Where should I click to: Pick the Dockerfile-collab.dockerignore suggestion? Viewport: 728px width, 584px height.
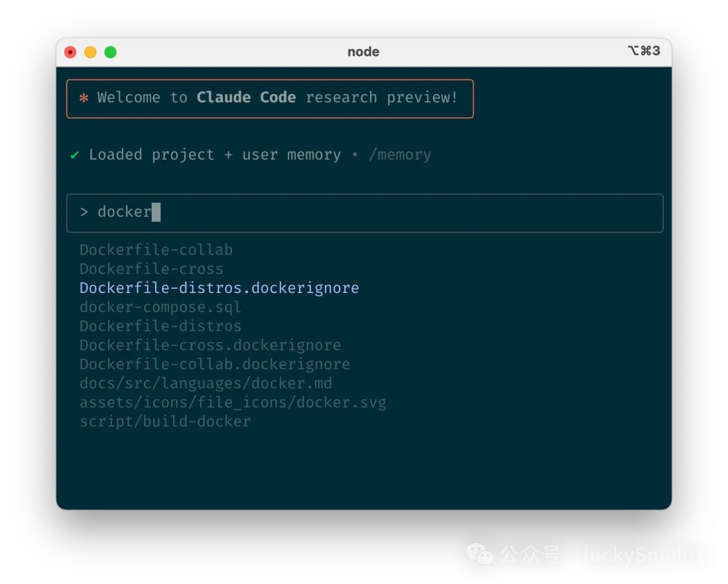pos(214,364)
